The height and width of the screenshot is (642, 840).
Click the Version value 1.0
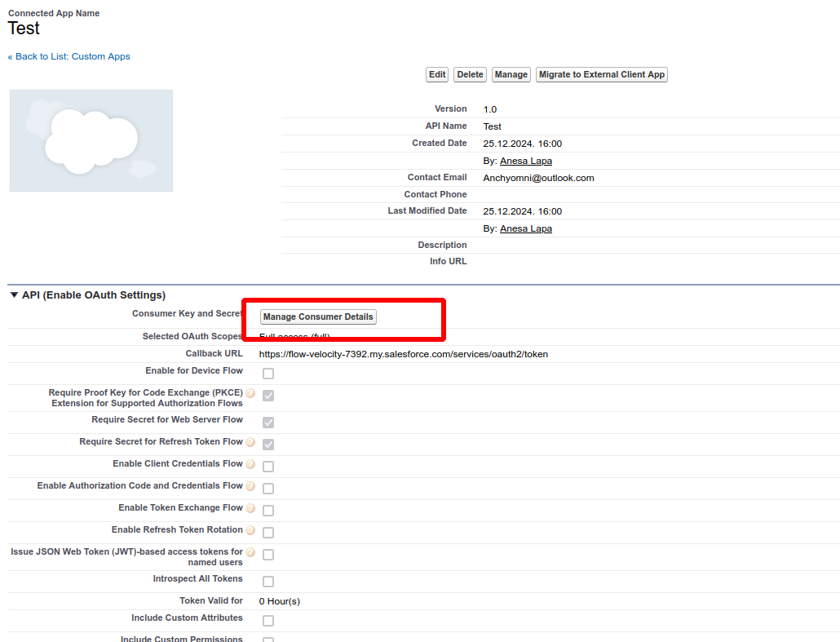click(489, 109)
